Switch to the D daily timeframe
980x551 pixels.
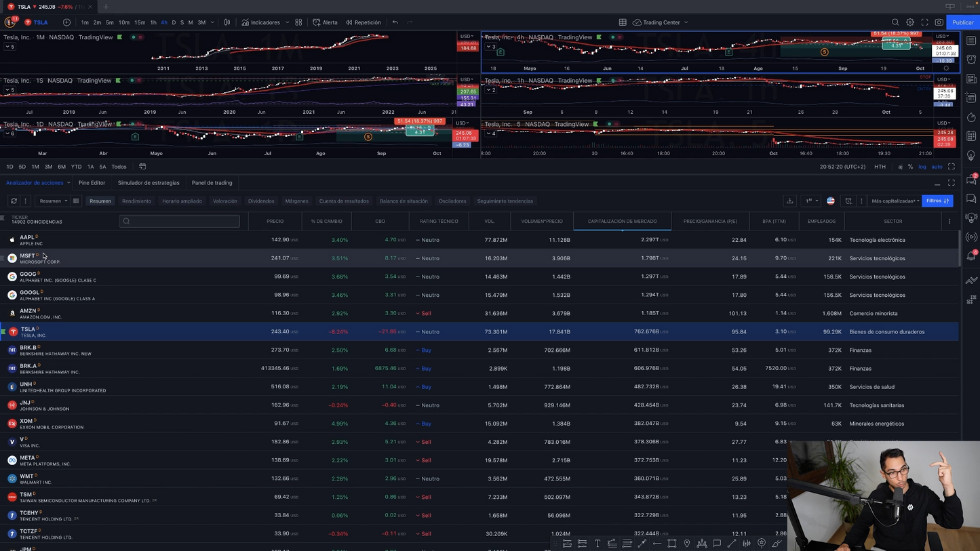pyautogui.click(x=174, y=22)
